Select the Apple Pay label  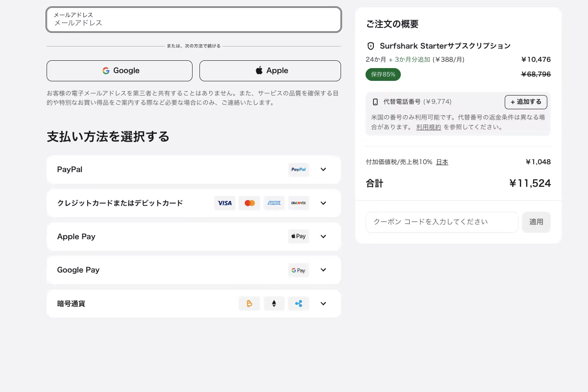76,236
